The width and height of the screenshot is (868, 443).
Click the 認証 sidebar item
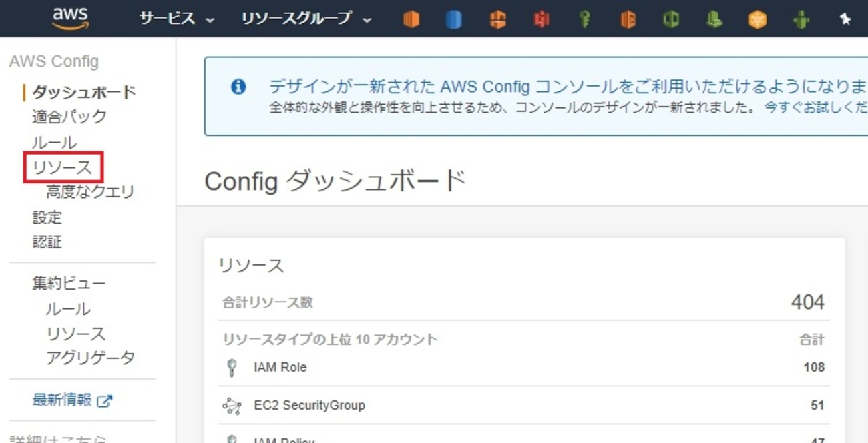click(47, 242)
